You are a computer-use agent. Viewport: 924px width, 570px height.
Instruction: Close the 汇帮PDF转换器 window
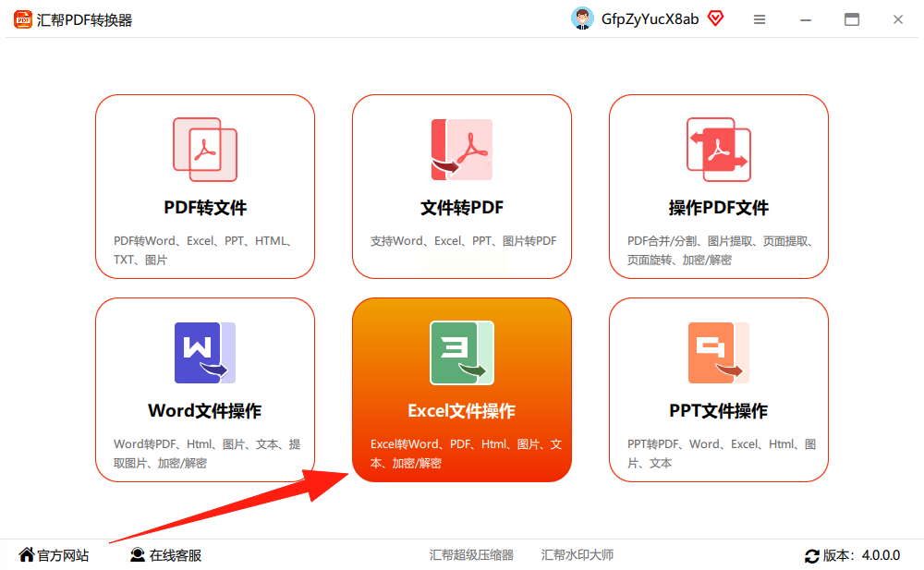tap(898, 19)
